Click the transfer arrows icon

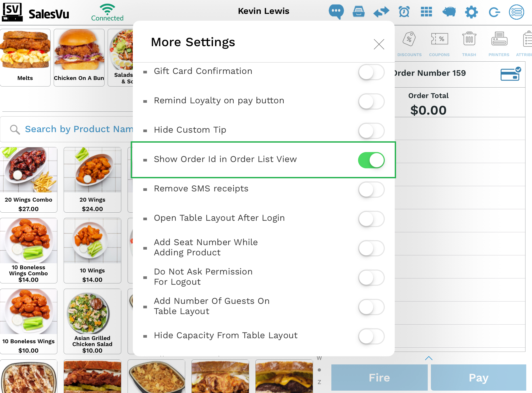click(x=381, y=12)
